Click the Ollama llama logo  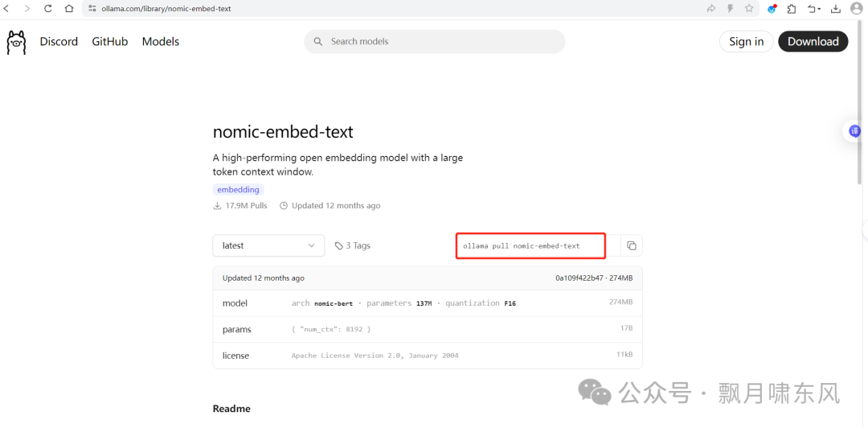point(16,42)
